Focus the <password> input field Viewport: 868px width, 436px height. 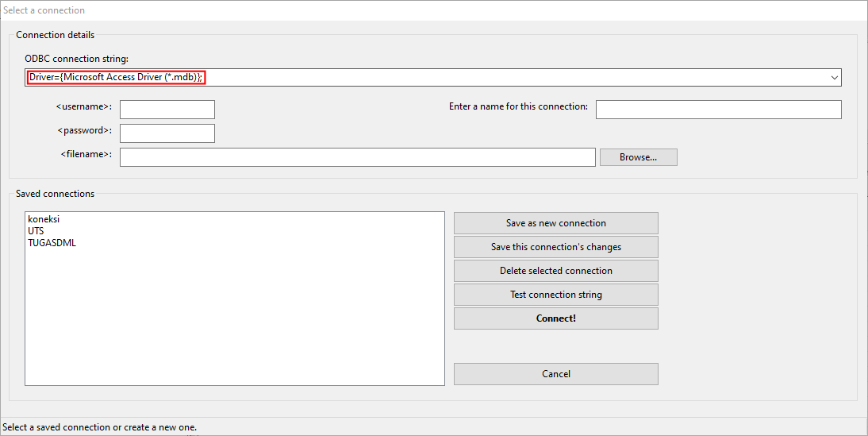coord(167,133)
